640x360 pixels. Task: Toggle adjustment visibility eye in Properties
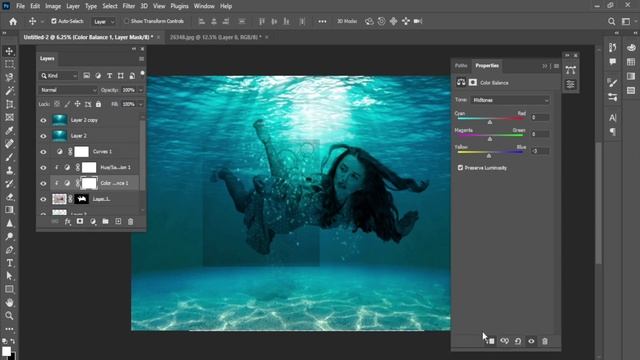click(531, 341)
